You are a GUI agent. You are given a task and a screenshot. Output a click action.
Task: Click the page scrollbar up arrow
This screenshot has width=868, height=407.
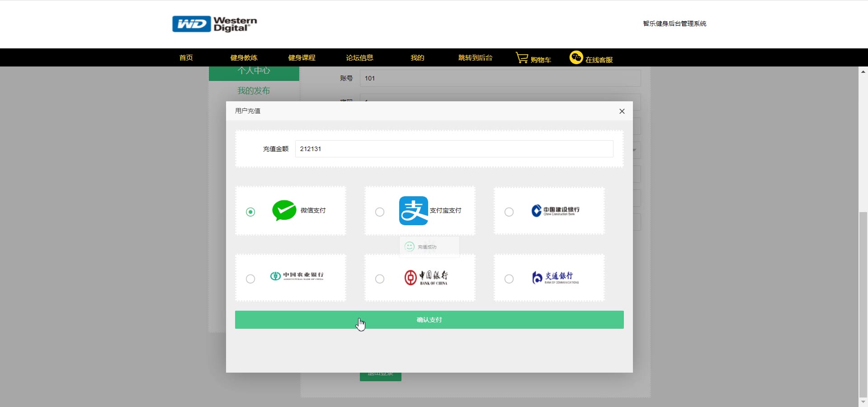(x=863, y=71)
